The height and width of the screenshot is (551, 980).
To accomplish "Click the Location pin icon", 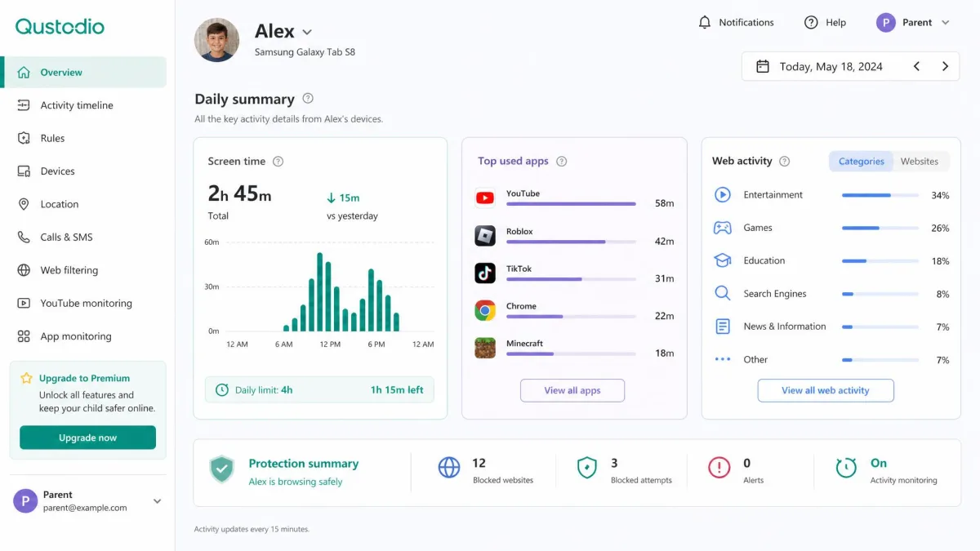I will (x=24, y=204).
